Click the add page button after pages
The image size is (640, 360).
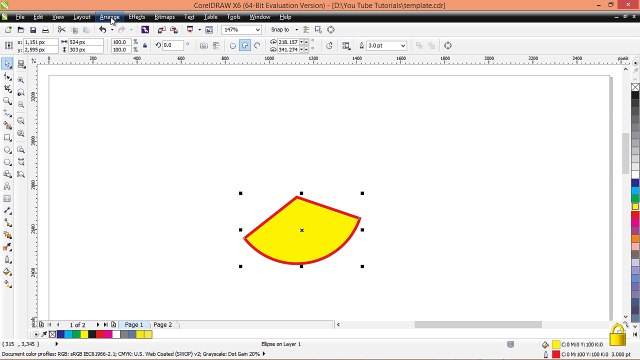coord(113,324)
